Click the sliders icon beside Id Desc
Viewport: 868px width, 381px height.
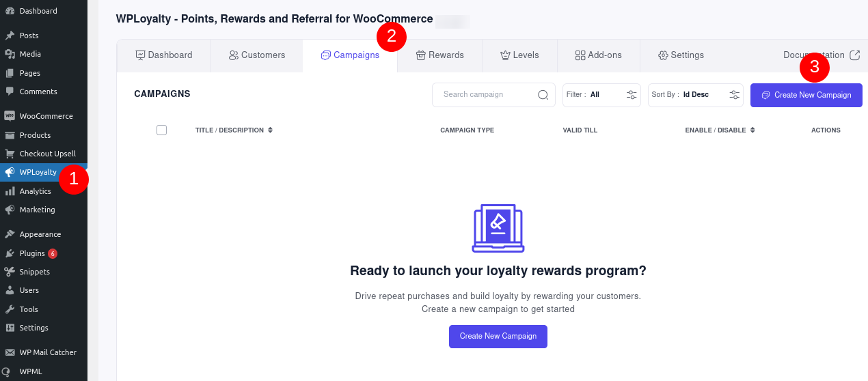(x=735, y=95)
